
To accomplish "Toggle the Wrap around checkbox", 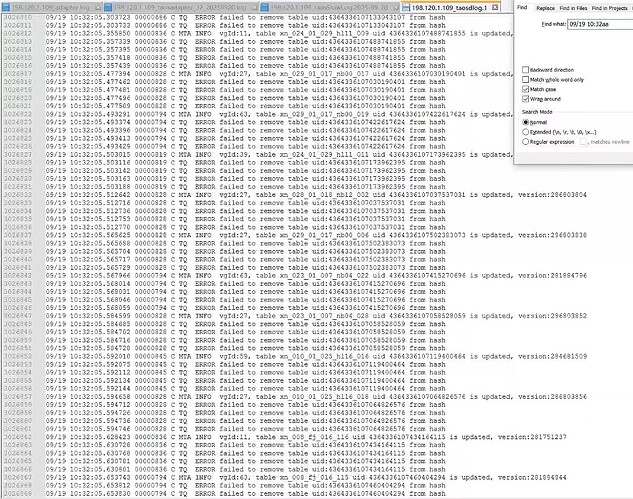I will point(526,99).
